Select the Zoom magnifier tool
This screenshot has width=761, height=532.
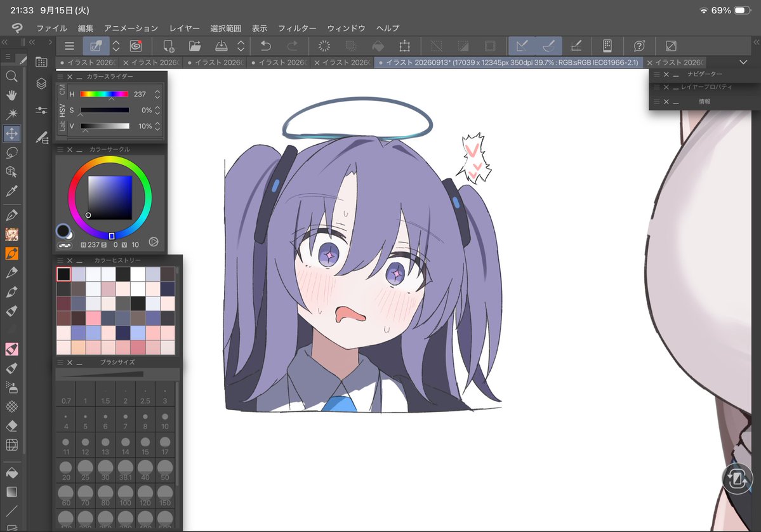pyautogui.click(x=11, y=76)
